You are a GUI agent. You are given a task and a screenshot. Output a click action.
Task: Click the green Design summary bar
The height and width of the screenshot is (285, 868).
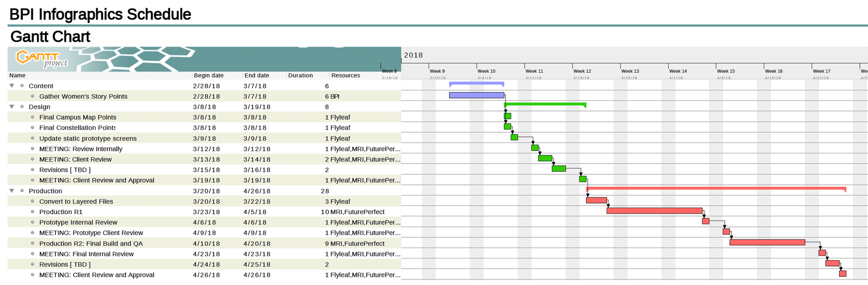tap(545, 104)
